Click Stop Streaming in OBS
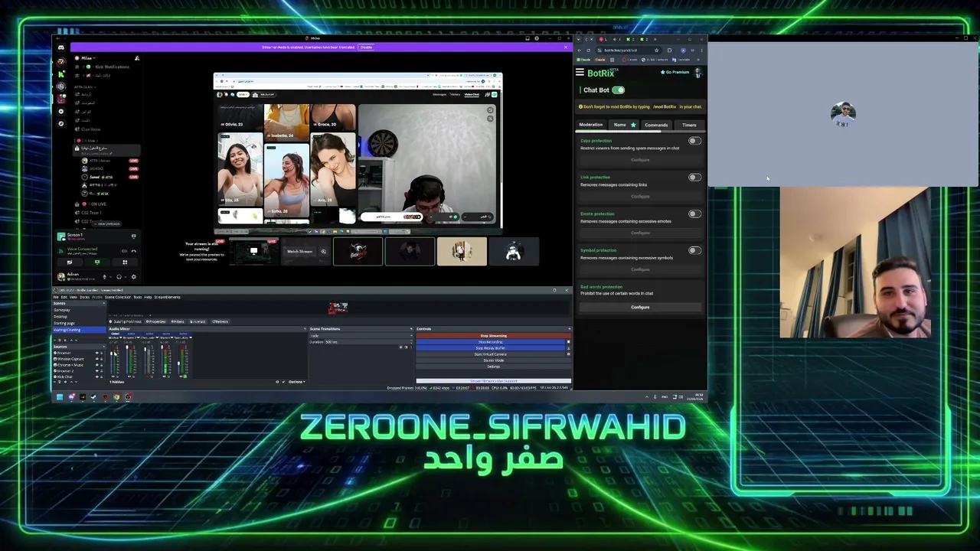 (x=493, y=336)
